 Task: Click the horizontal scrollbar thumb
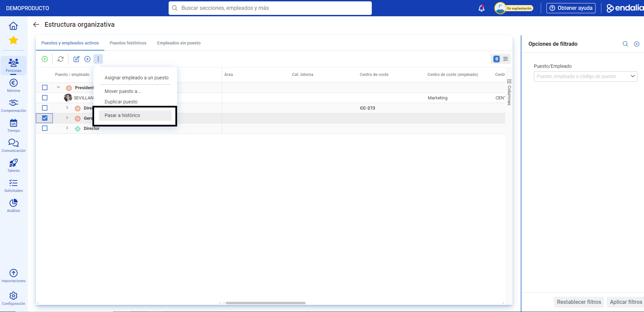coord(265,303)
